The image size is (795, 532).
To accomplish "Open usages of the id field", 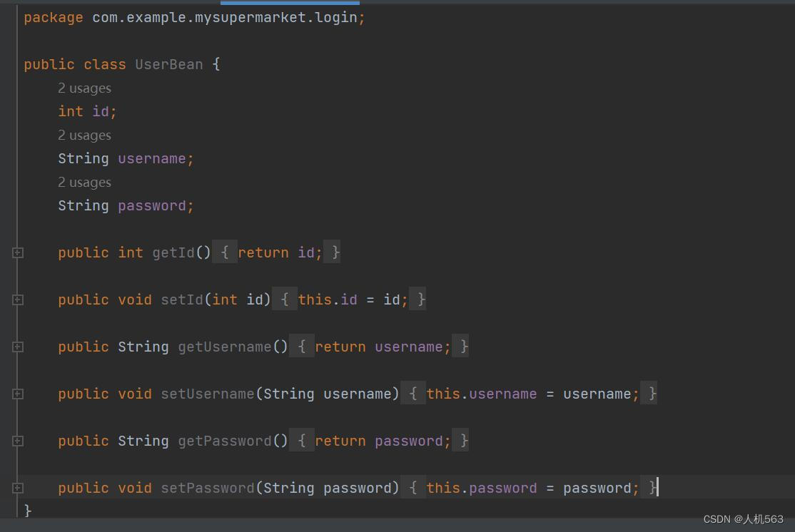I will click(84, 88).
